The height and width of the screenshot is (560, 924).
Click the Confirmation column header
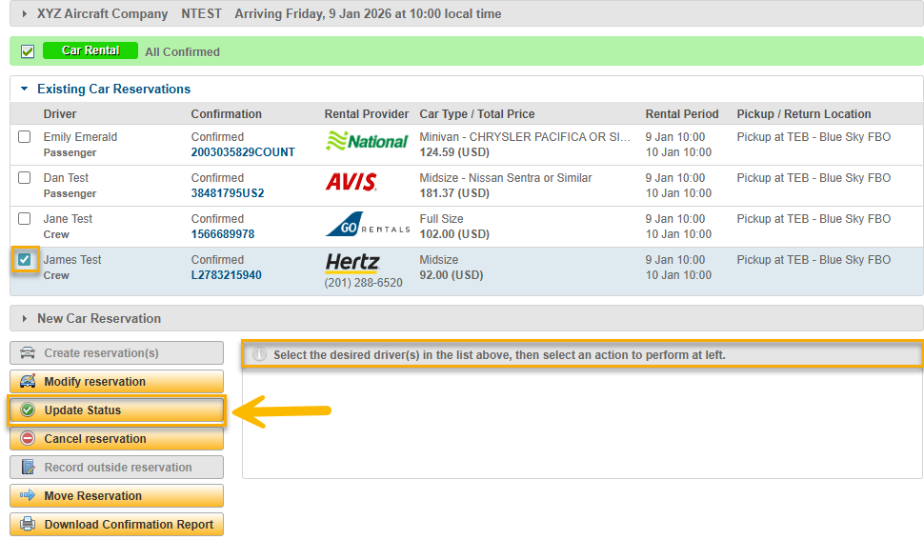pos(227,114)
